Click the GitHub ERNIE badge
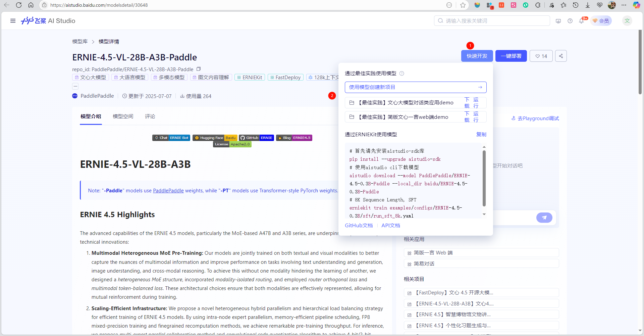The height and width of the screenshot is (336, 644). tap(256, 138)
